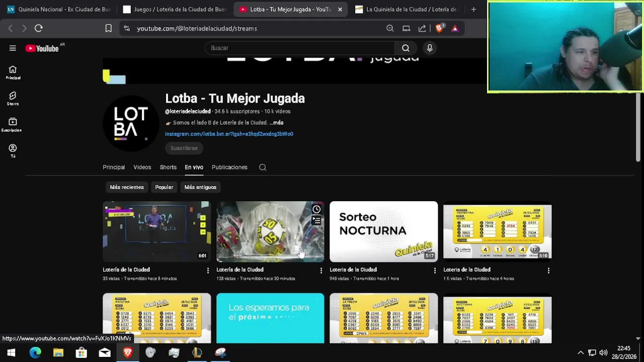Click the Lotba channel avatar
The width and height of the screenshot is (644, 362).
131,123
